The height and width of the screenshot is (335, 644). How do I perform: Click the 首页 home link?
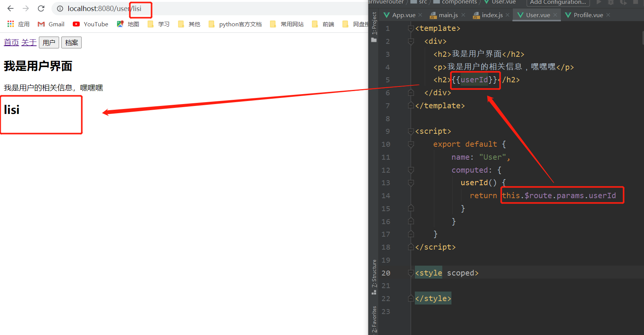[11, 42]
